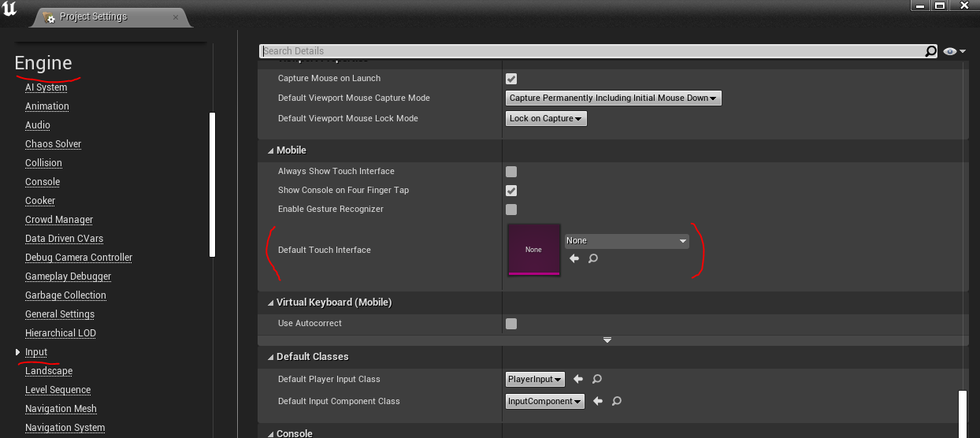Open the eye view options icon
980x438 pixels.
[x=951, y=51]
